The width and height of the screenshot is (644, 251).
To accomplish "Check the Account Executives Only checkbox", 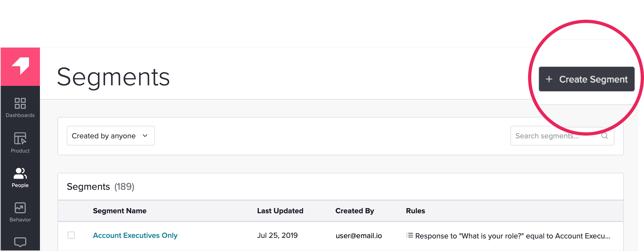I will pyautogui.click(x=71, y=235).
